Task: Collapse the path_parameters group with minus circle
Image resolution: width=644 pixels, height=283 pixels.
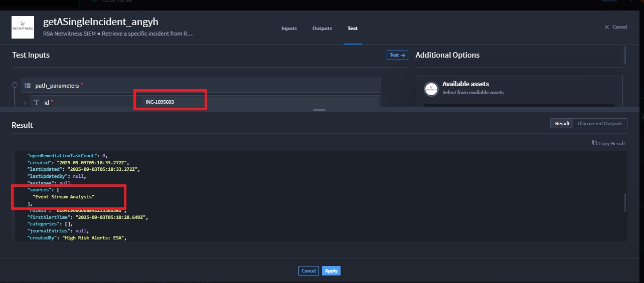Action: [x=15, y=85]
